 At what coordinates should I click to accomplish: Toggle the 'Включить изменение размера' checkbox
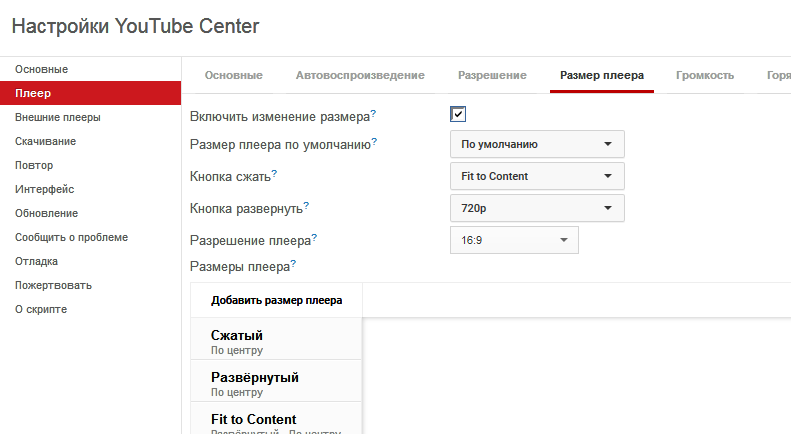pyautogui.click(x=458, y=115)
